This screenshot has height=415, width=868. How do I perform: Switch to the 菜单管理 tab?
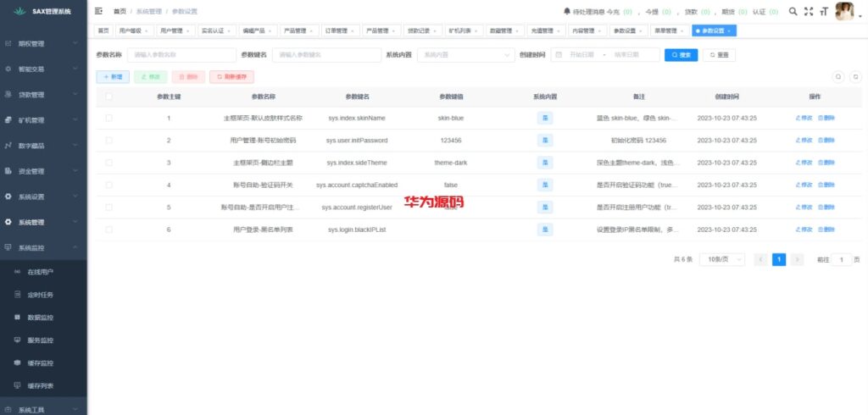(x=670, y=31)
